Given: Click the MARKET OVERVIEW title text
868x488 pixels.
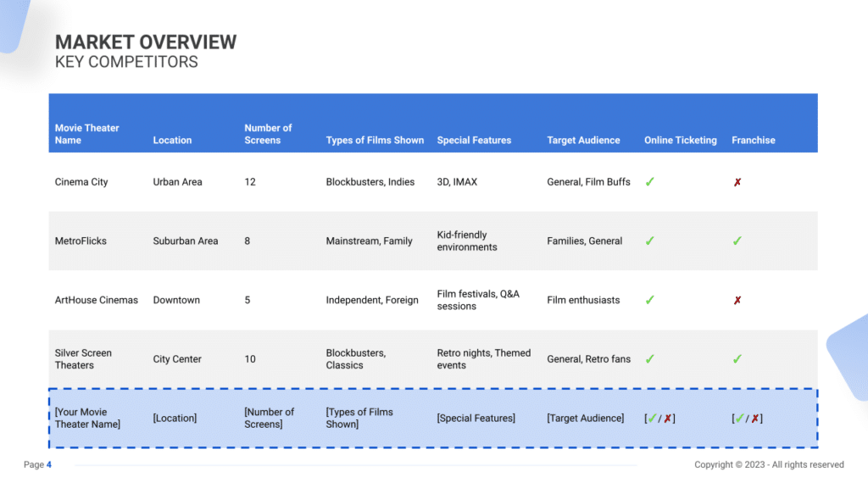Looking at the screenshot, I should tap(146, 42).
